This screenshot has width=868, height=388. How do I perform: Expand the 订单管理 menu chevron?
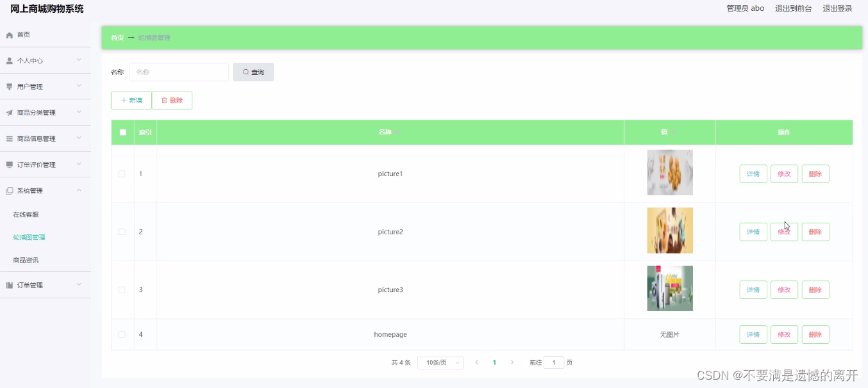click(79, 285)
